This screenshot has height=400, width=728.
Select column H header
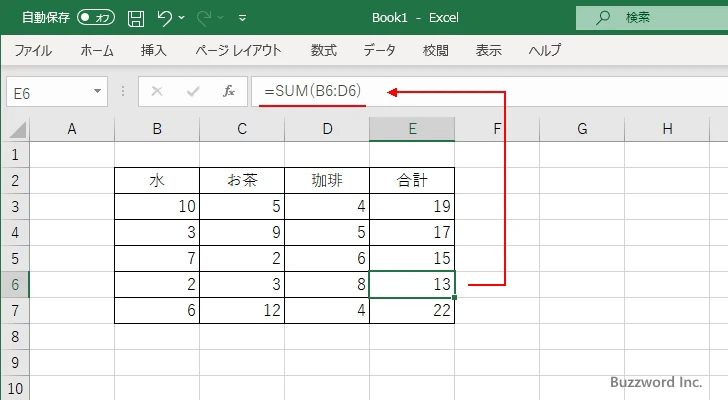[667, 129]
